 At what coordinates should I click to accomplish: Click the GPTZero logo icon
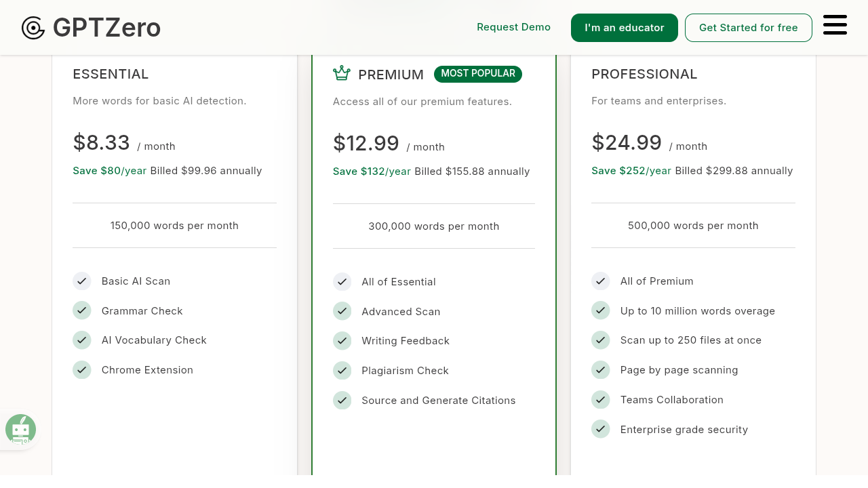click(x=33, y=28)
